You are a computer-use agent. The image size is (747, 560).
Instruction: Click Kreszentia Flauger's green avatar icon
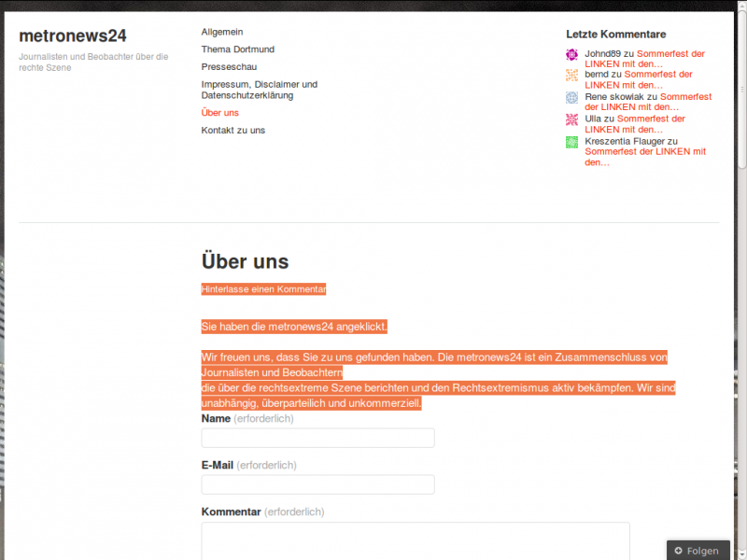572,142
